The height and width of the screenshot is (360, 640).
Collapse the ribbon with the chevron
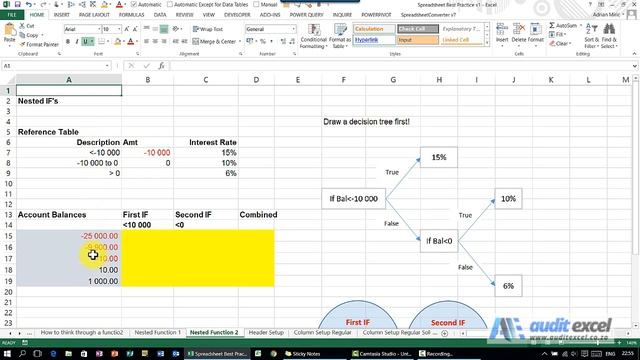pos(634,54)
